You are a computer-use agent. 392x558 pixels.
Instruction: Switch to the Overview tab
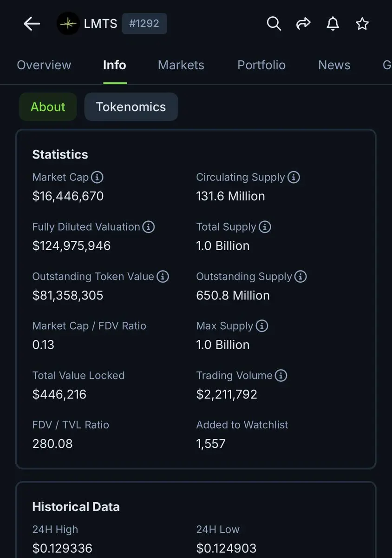(44, 65)
